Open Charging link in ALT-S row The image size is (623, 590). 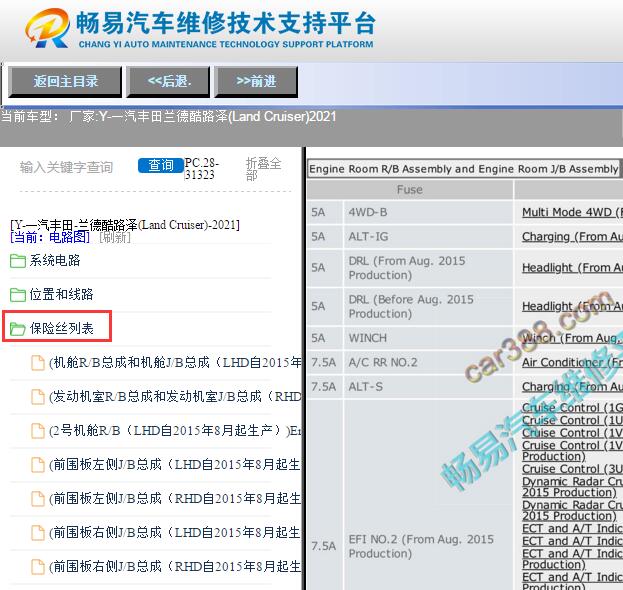572,387
